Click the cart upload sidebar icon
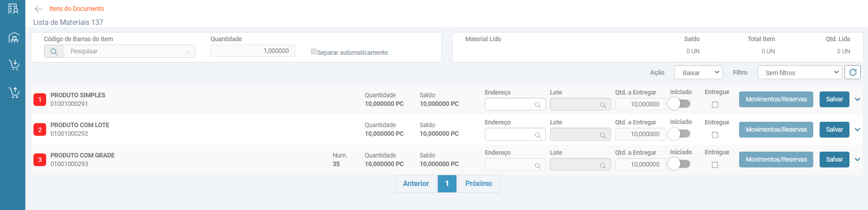Screen dimensions: 868x210 click(x=14, y=92)
